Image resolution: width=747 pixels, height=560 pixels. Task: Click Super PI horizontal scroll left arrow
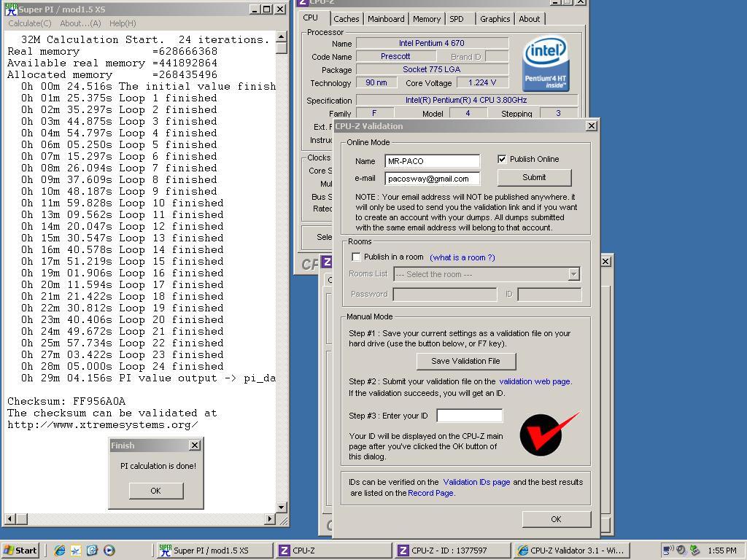coord(10,518)
